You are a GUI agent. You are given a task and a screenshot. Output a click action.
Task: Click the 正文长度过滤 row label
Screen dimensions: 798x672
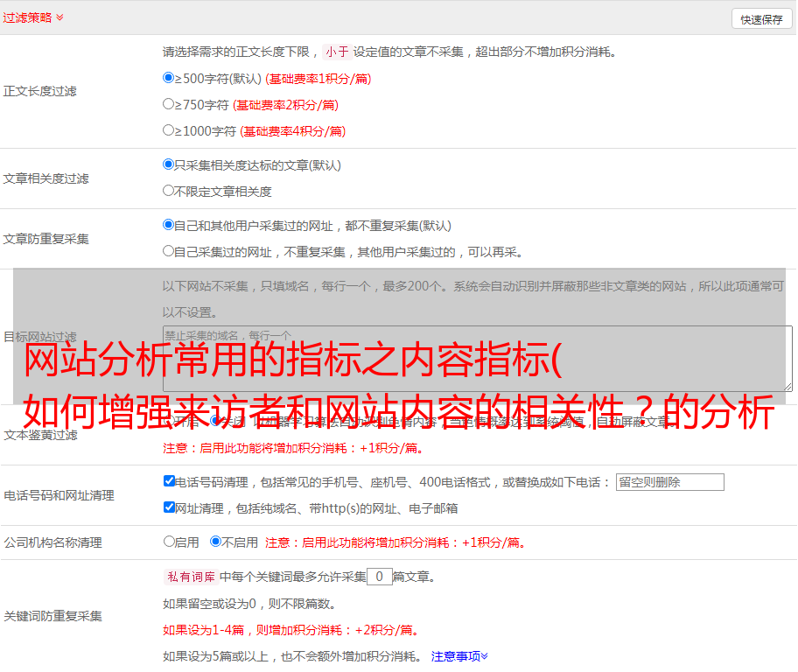coord(39,91)
